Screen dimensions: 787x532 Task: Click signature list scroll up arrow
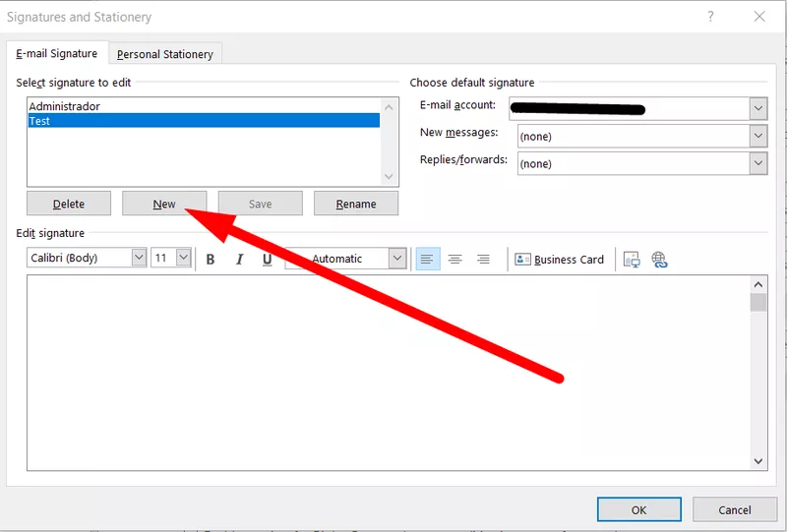click(x=389, y=107)
